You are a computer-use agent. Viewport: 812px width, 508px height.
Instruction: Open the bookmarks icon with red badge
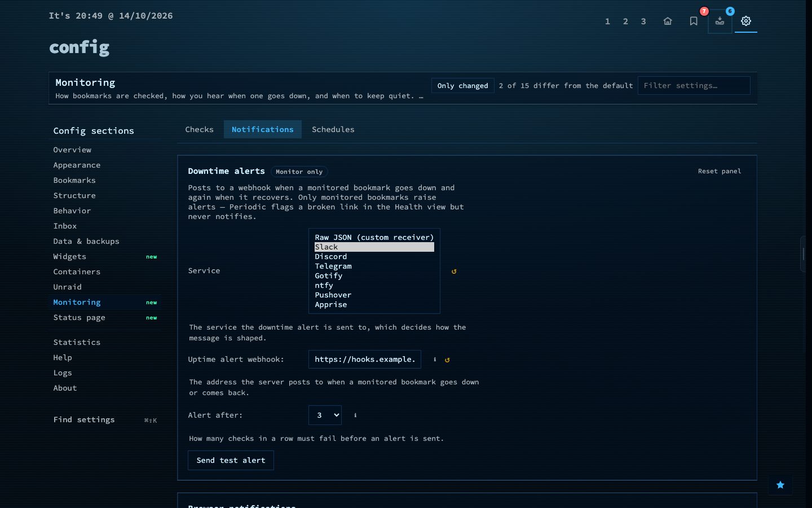pyautogui.click(x=694, y=21)
